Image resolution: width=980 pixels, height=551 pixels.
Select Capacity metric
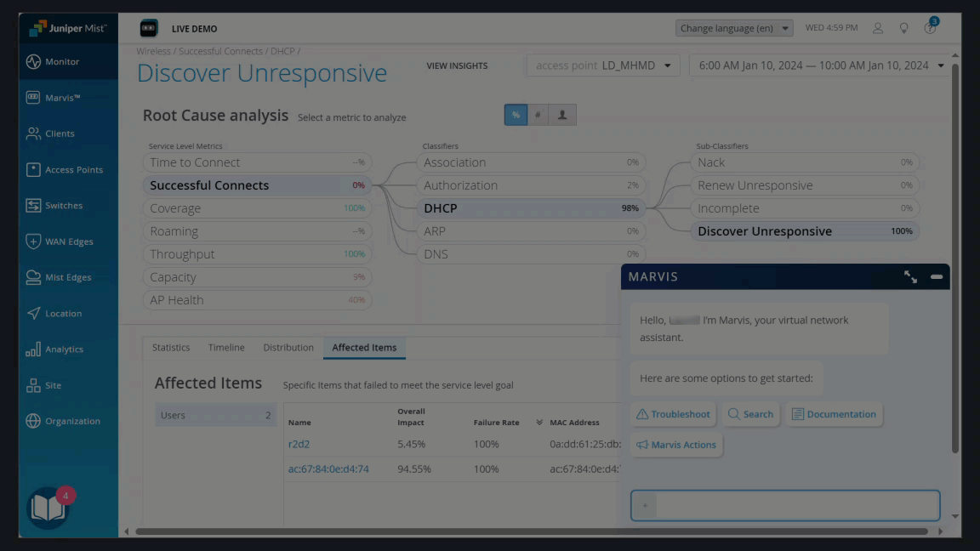257,276
